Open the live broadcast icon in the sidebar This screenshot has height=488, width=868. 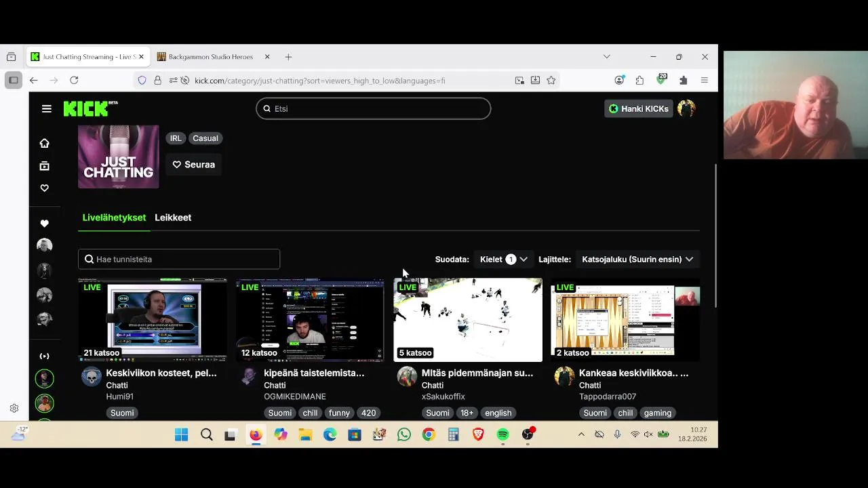44,356
